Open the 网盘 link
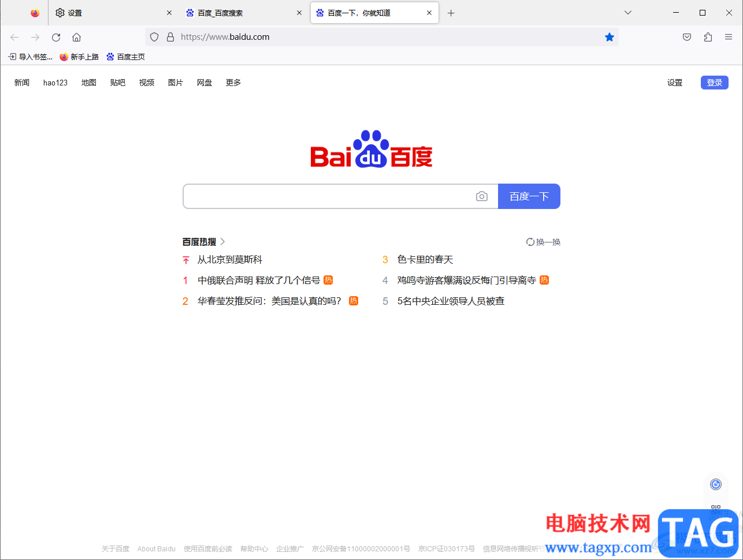Screen dimensions: 743x560 205,83
